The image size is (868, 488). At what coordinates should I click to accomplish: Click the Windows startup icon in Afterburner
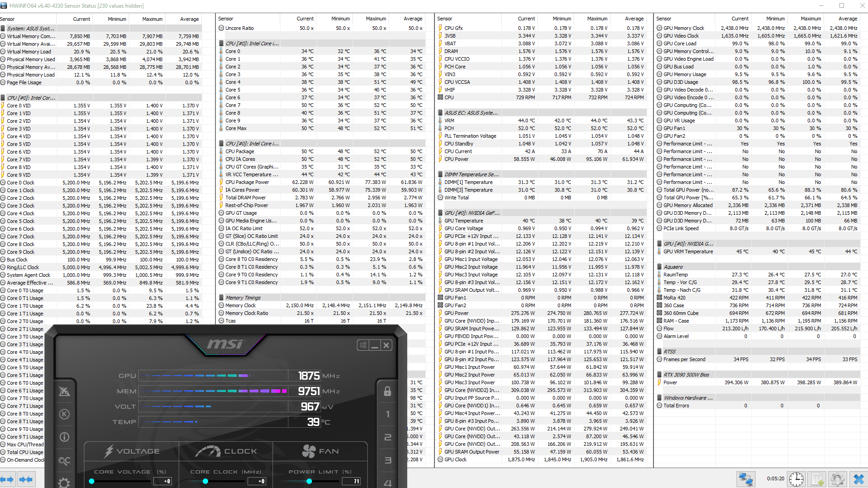[363, 345]
